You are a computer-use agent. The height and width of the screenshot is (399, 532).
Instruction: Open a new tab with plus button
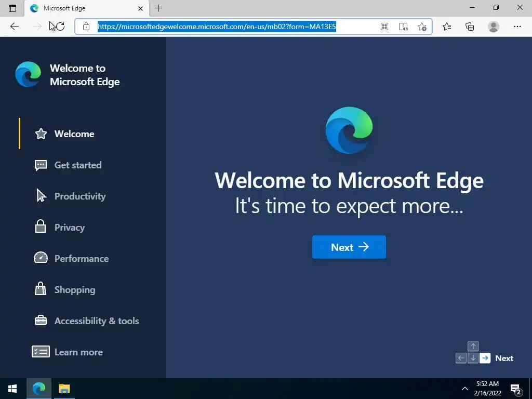(x=158, y=8)
